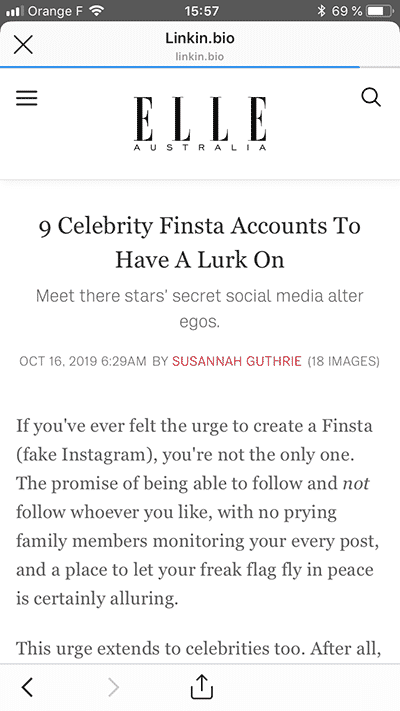Screen dimensions: 400x711
Task: Tap the 9 Celebrity Finsta Accounts headline
Action: (x=200, y=242)
